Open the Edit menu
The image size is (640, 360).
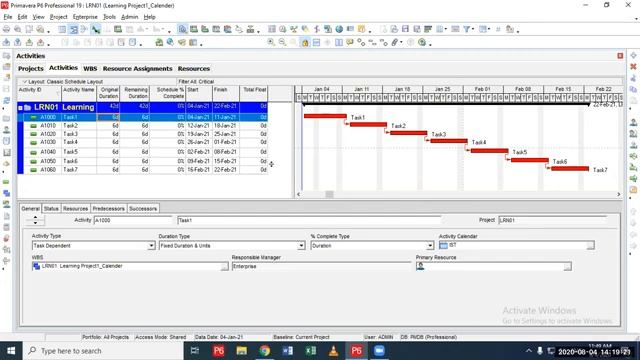tap(22, 17)
